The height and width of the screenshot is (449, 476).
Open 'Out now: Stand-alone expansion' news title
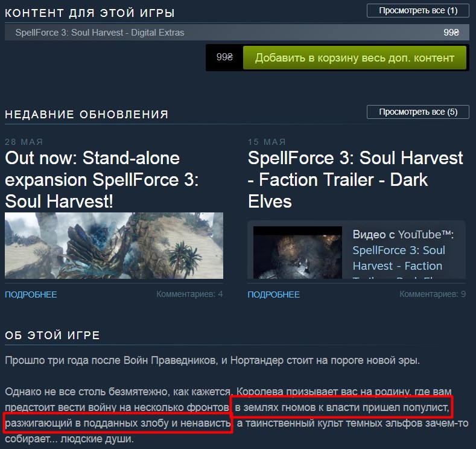pyautogui.click(x=102, y=179)
